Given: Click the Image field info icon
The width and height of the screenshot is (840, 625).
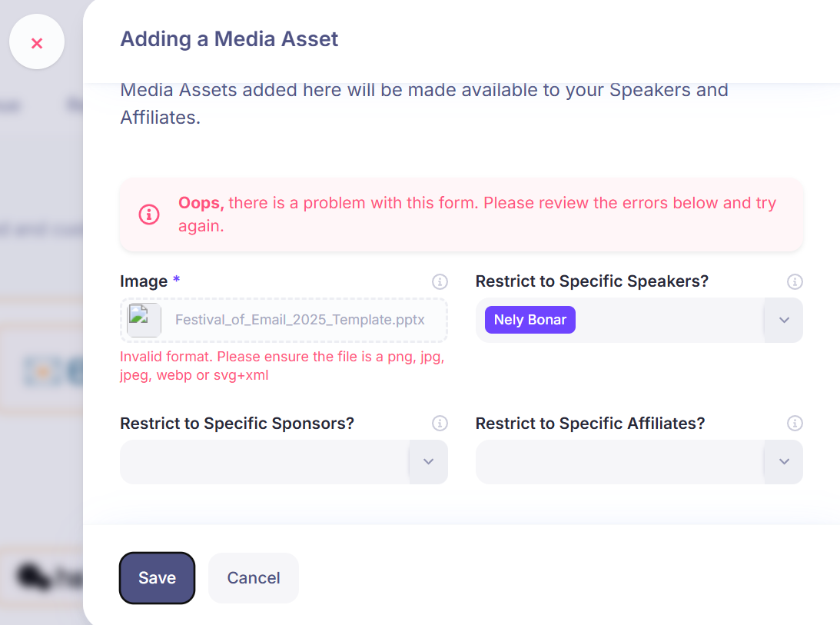Looking at the screenshot, I should click(x=440, y=281).
